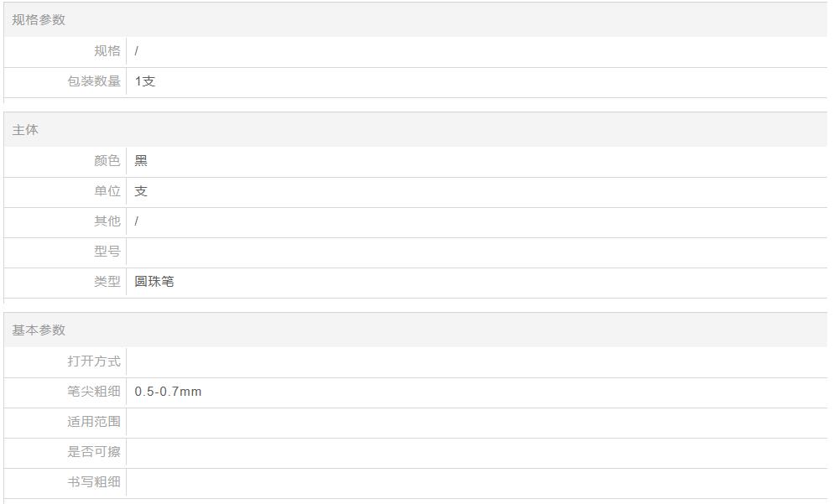Click the 支 unit value
This screenshot has width=834, height=504.
pos(141,191)
